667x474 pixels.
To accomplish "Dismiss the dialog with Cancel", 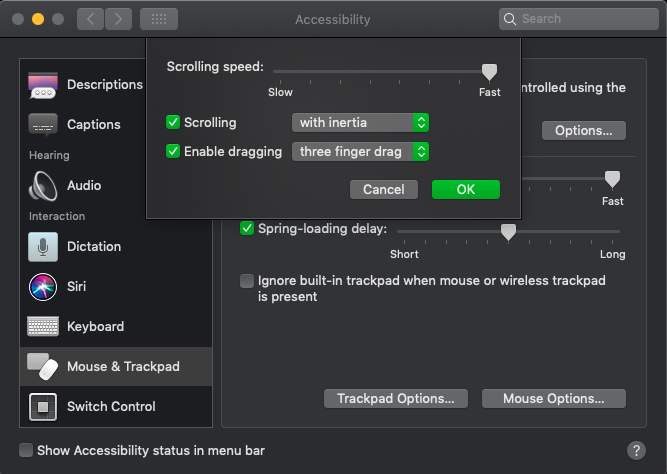I will pyautogui.click(x=384, y=189).
